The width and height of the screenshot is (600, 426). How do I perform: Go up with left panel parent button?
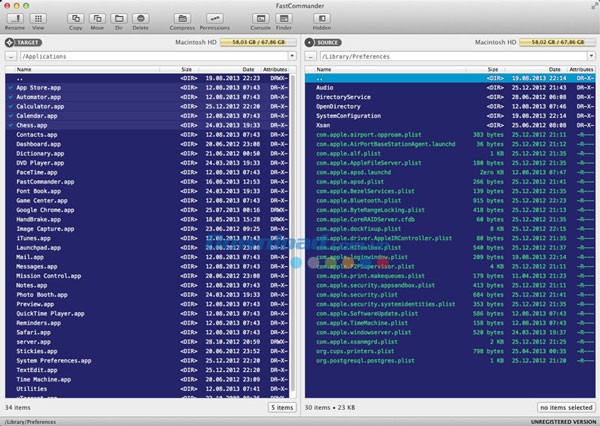(11, 56)
